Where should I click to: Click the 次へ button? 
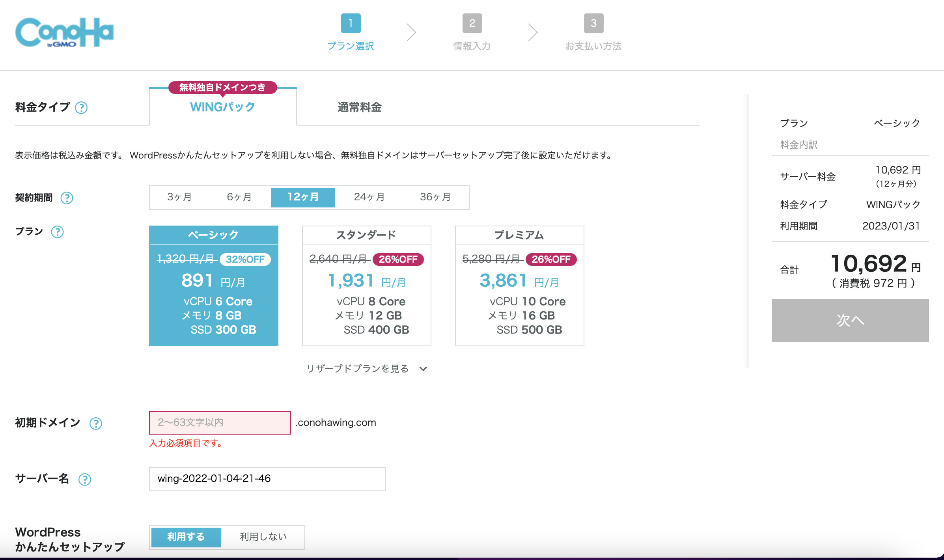click(851, 320)
